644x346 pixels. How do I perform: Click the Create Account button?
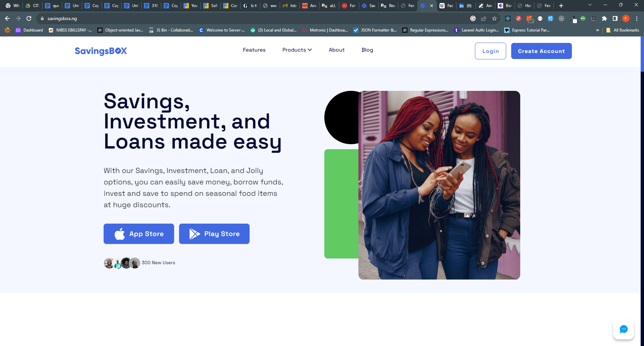[x=541, y=51]
